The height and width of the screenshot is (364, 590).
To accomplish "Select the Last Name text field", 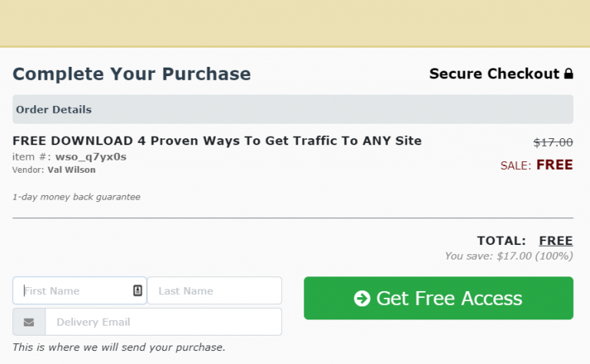I will tap(214, 290).
